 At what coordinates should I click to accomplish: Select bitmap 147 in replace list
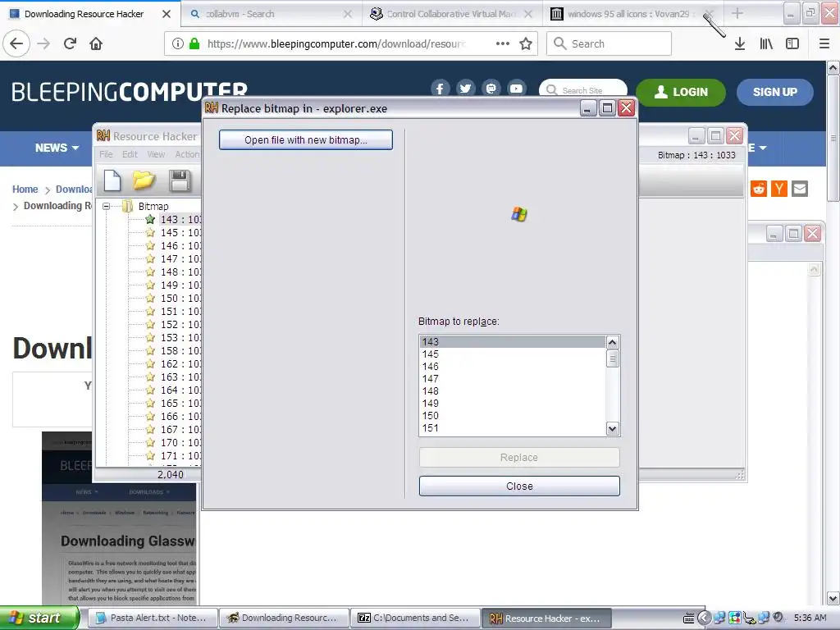[513, 379]
